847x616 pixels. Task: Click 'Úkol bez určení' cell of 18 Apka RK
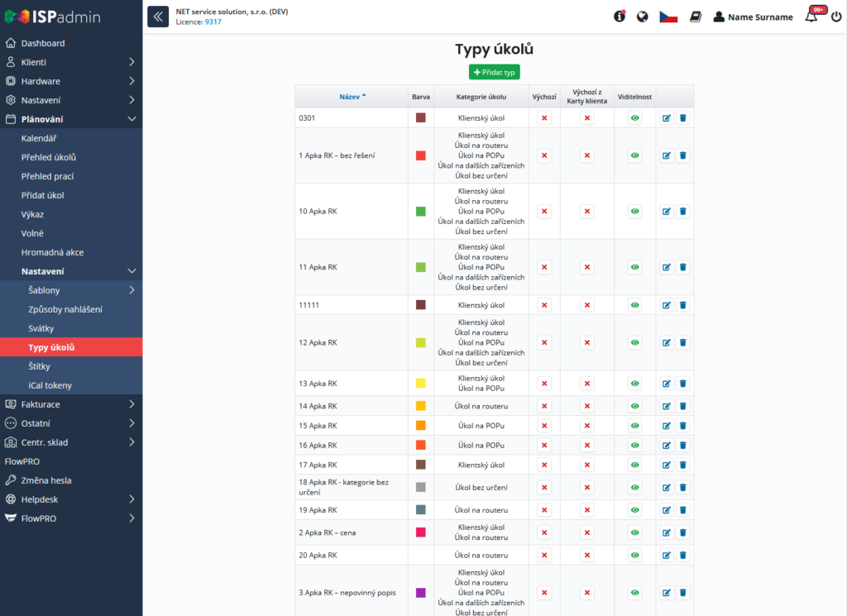(481, 488)
